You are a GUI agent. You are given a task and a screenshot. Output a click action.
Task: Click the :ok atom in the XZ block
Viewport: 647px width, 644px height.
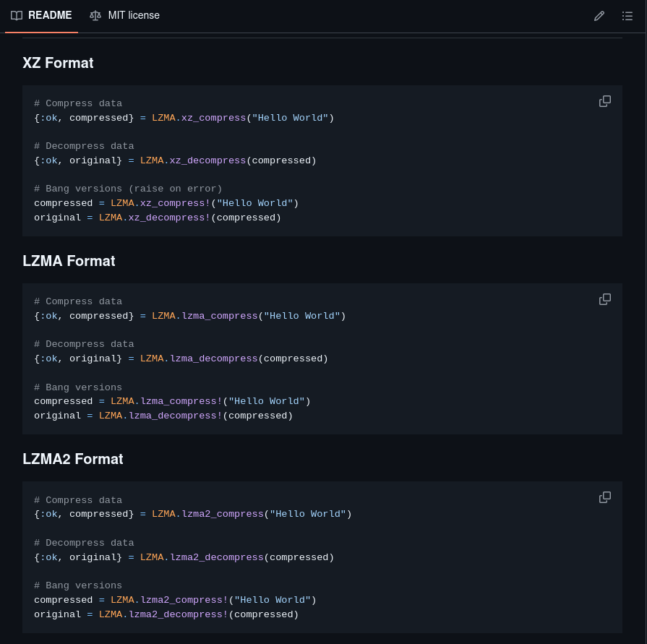[x=48, y=117]
